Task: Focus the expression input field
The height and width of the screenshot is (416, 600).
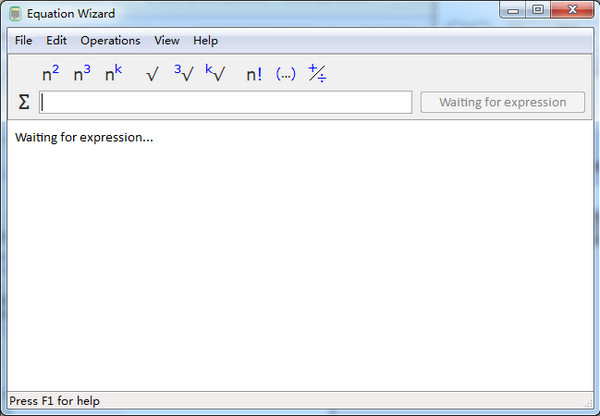Action: point(225,102)
